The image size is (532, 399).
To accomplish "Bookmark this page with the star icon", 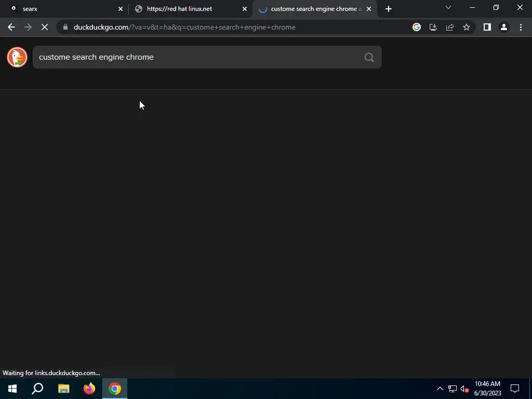I will click(x=467, y=27).
